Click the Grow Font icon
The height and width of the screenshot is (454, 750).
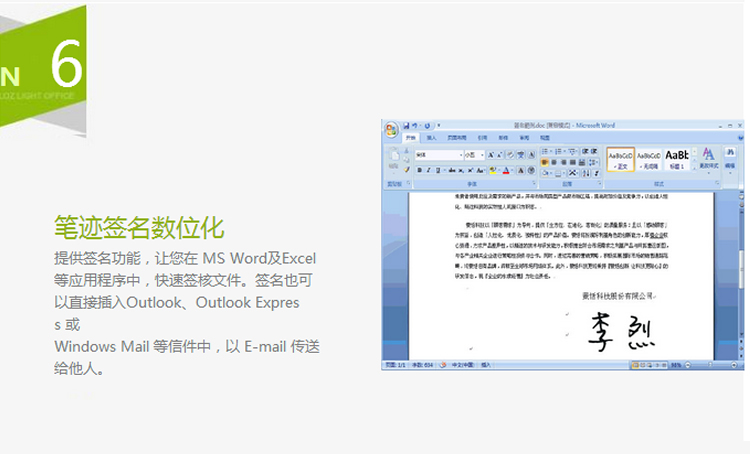490,155
